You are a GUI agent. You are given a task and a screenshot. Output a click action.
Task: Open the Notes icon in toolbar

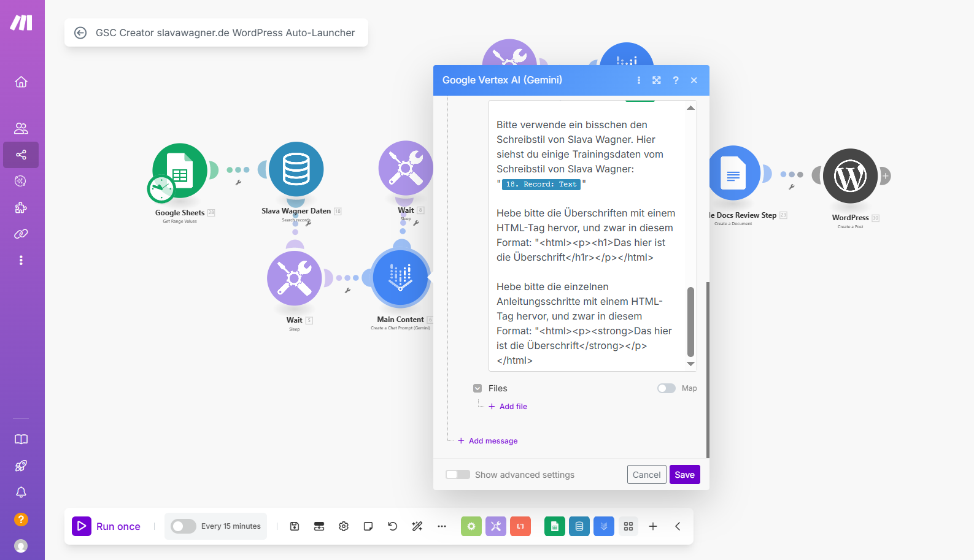point(368,526)
